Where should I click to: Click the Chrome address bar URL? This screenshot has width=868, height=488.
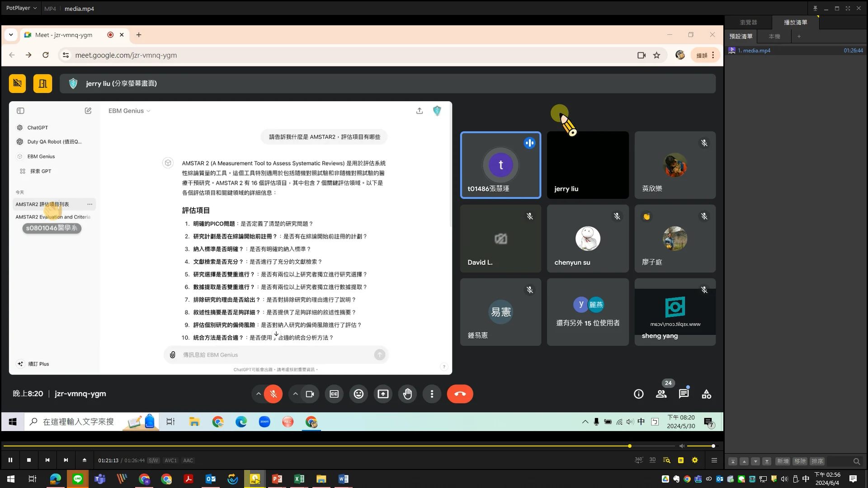[x=126, y=55]
